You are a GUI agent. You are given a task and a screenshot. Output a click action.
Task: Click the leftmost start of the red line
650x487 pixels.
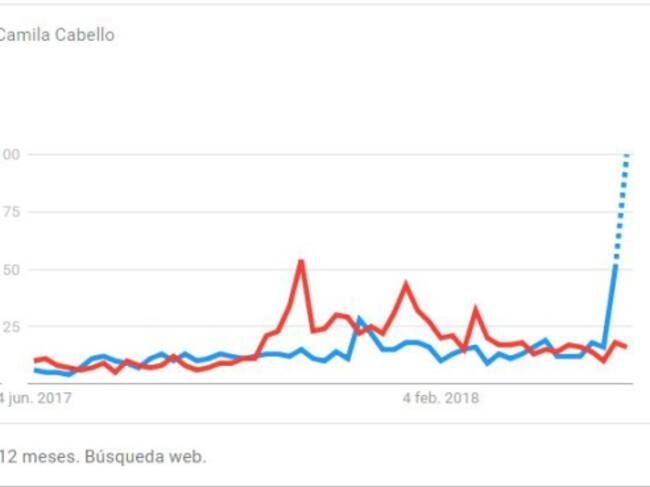35,360
